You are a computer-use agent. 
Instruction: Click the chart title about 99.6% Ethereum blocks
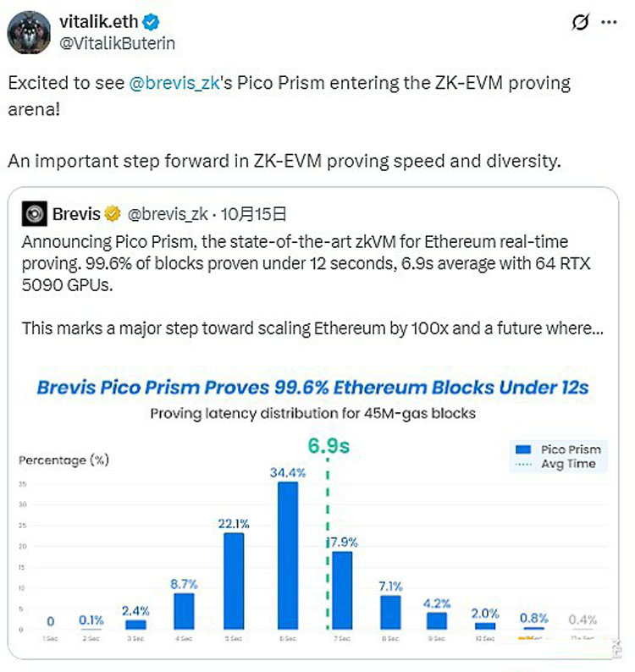pyautogui.click(x=312, y=388)
